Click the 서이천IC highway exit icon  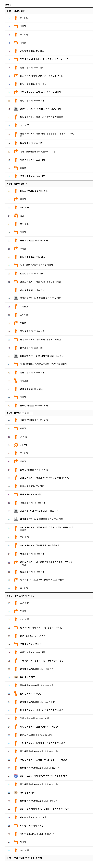point(16,776)
